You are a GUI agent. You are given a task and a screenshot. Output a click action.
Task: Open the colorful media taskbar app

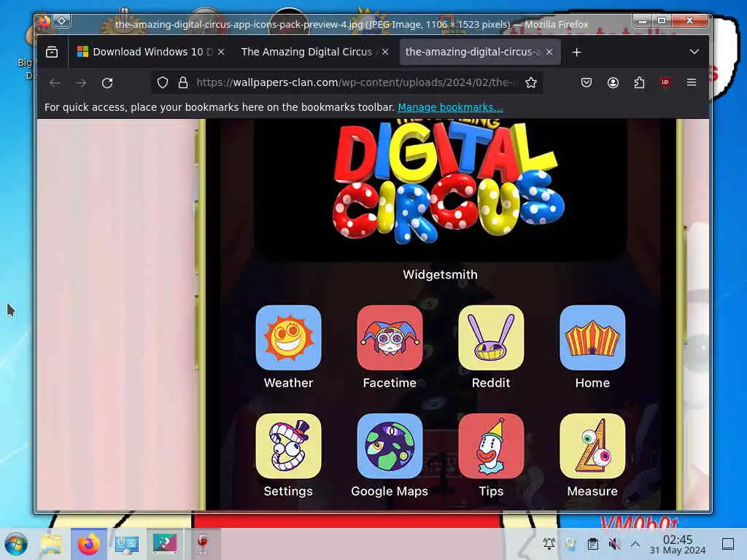tap(165, 544)
